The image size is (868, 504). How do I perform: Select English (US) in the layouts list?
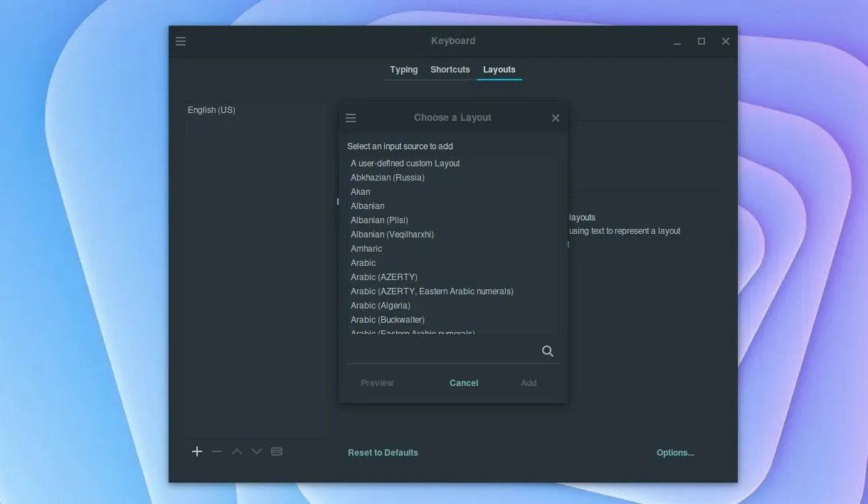coord(211,109)
